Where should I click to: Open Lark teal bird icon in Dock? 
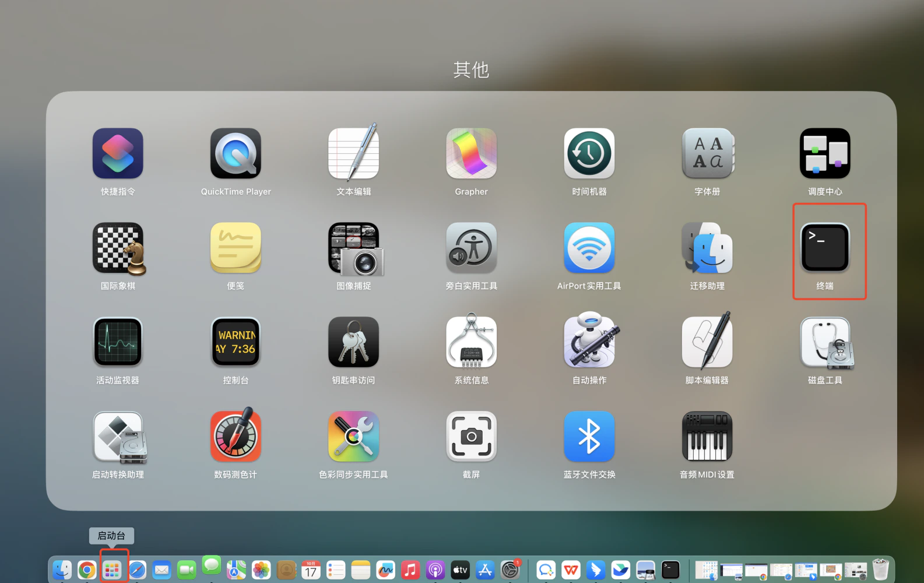pos(621,570)
